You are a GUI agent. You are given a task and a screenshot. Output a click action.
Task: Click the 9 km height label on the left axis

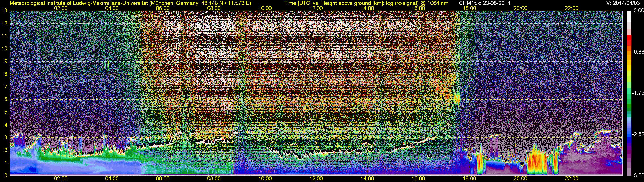coord(6,61)
